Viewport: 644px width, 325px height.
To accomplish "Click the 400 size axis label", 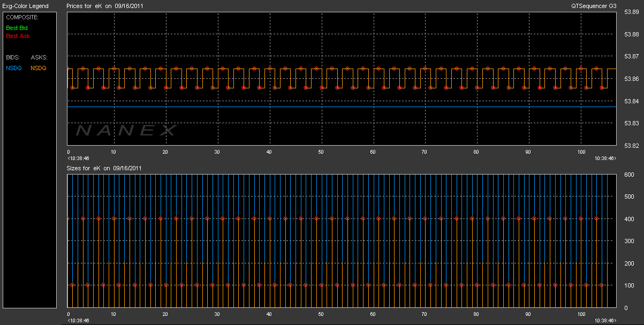I will tap(629, 219).
